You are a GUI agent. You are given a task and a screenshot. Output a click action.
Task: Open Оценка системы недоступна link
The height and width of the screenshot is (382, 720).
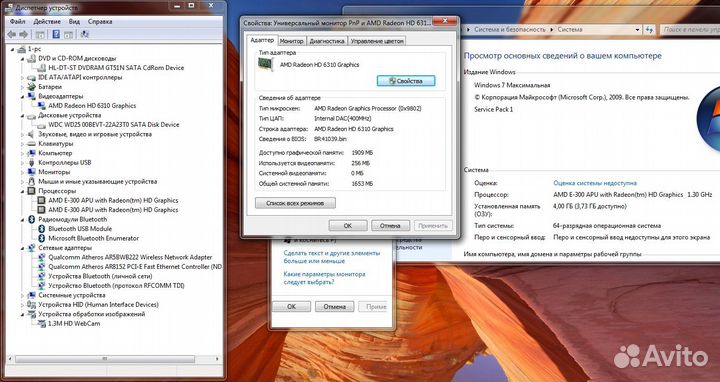coord(595,183)
